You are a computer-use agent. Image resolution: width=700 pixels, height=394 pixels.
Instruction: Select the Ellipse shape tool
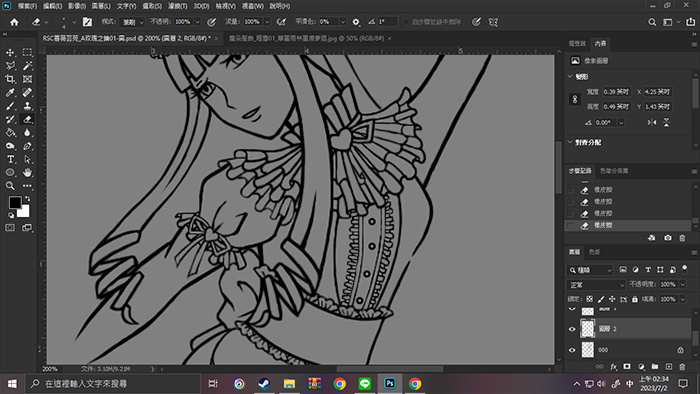[10, 172]
